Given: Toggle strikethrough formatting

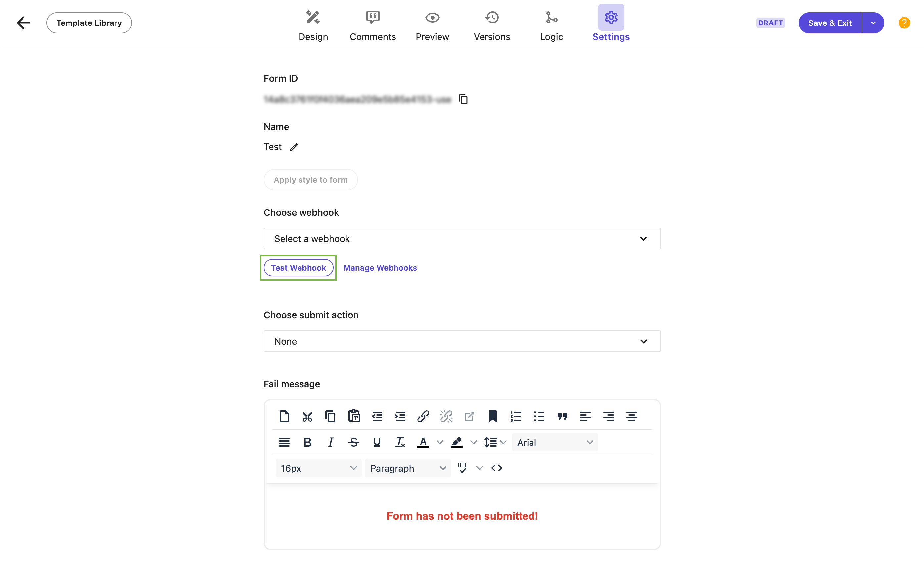Looking at the screenshot, I should pyautogui.click(x=354, y=442).
